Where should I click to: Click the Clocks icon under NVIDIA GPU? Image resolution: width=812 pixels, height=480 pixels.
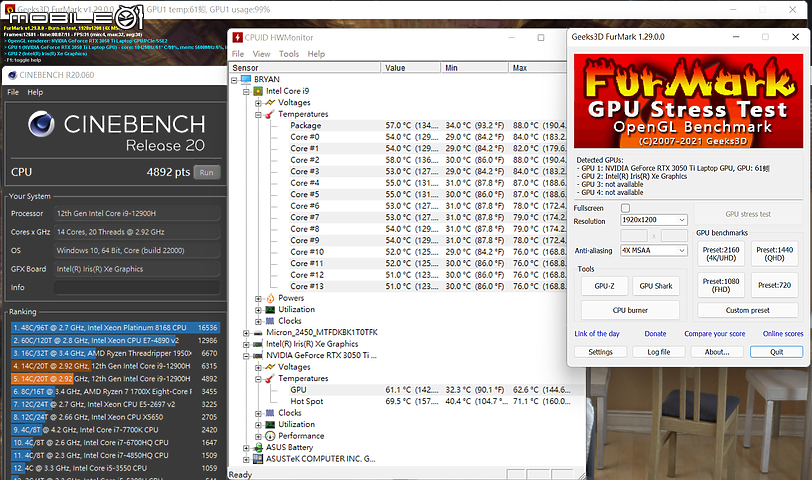coord(270,413)
